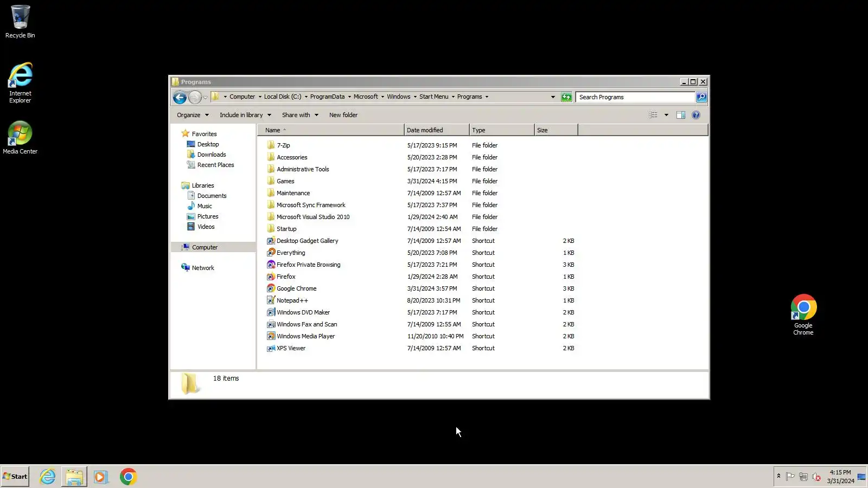Click the search magnifier button
Viewport: 868px width, 488px height.
point(701,97)
